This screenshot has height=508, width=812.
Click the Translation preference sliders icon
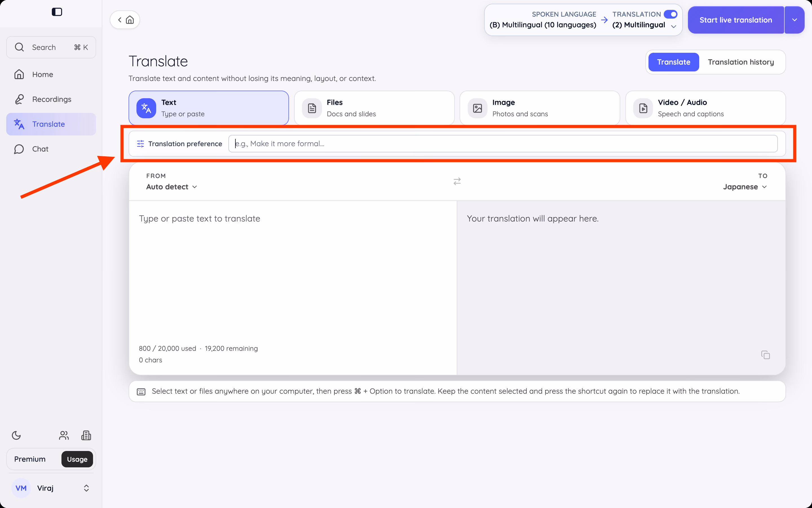[x=141, y=144]
